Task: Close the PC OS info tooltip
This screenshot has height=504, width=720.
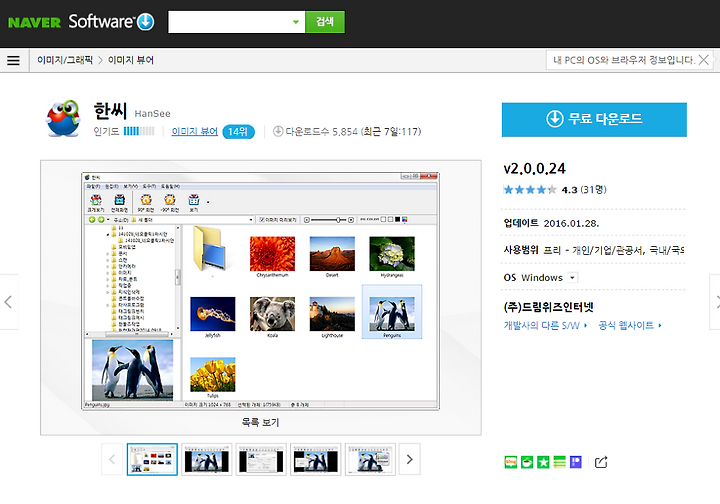Action: [703, 60]
